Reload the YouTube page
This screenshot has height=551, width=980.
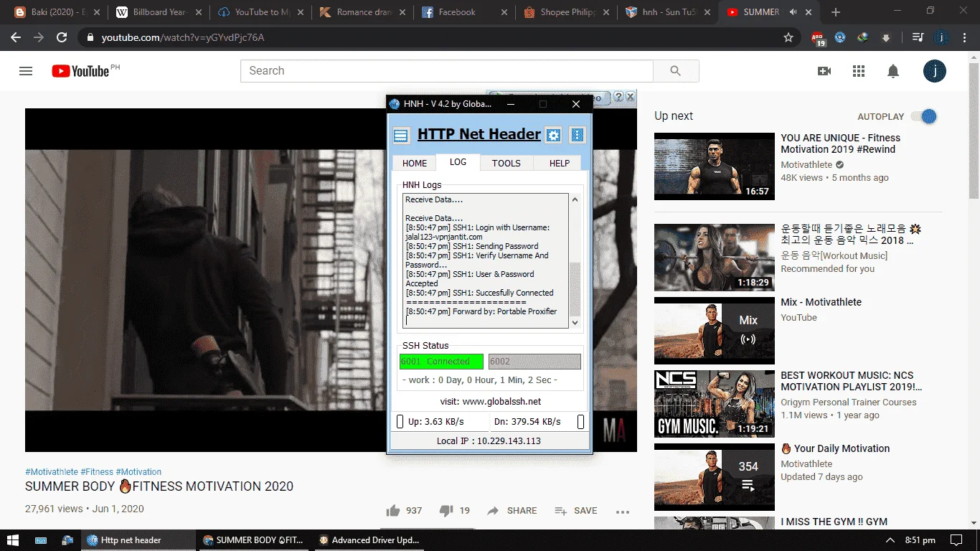(x=62, y=37)
